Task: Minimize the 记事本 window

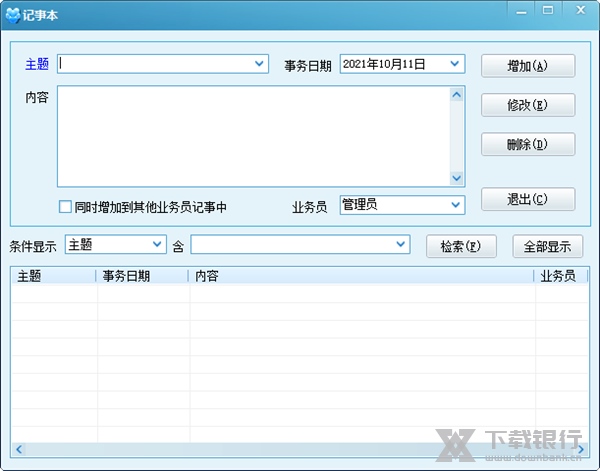Action: tap(519, 10)
